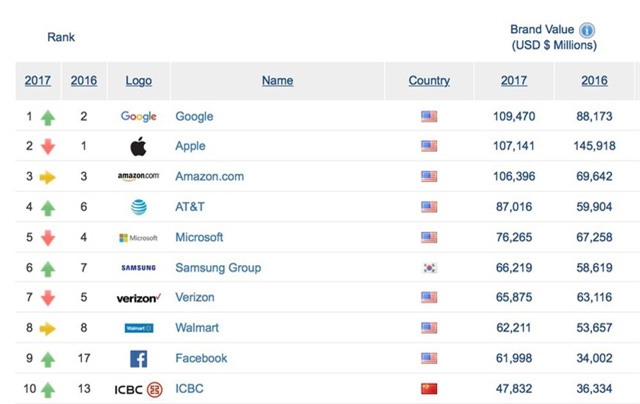640x404 pixels.
Task: Click the Microsoft logo
Action: click(138, 238)
